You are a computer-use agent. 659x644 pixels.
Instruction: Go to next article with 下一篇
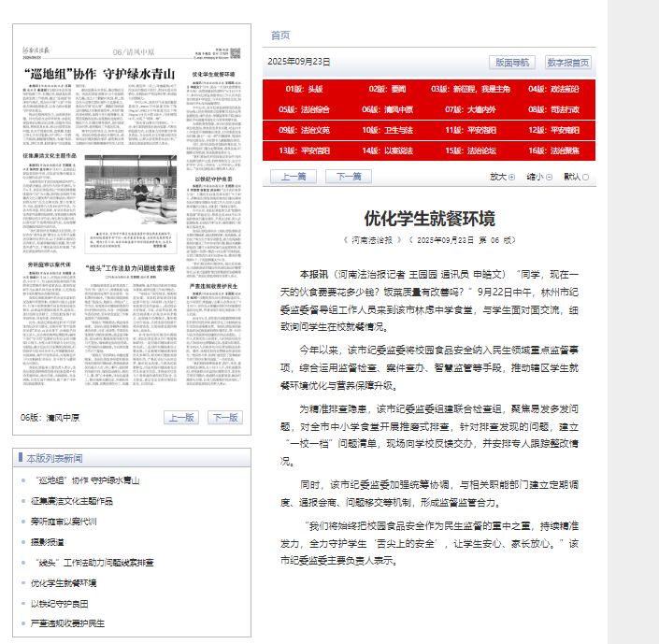pos(349,176)
